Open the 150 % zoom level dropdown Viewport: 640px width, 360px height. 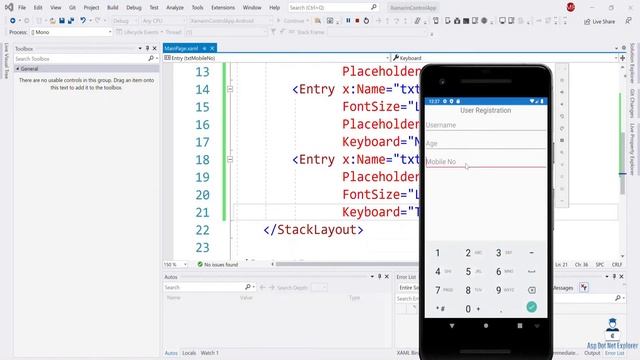[176, 264]
